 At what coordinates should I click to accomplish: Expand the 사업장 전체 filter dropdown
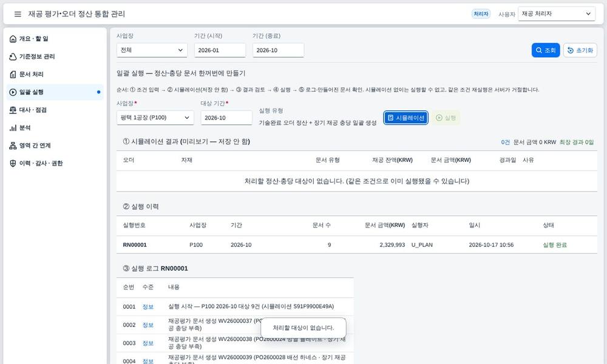tap(152, 50)
